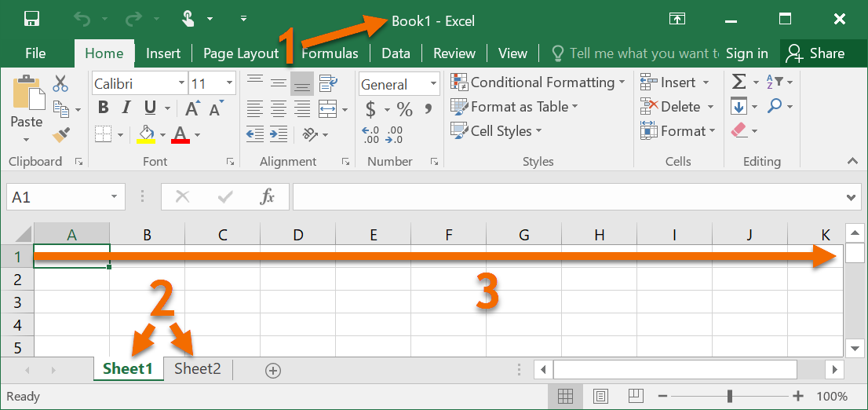Click the Insert Function fx button
Image resolution: width=868 pixels, height=410 pixels.
tap(268, 197)
